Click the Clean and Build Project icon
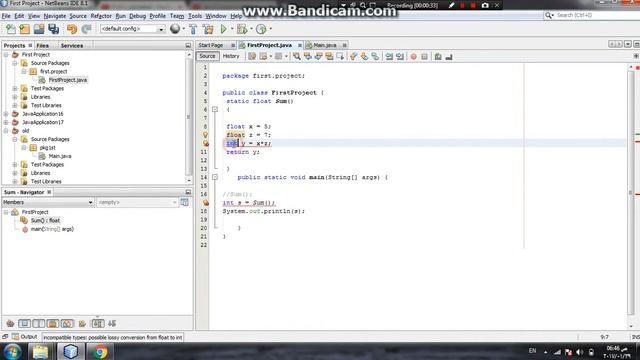 point(208,29)
